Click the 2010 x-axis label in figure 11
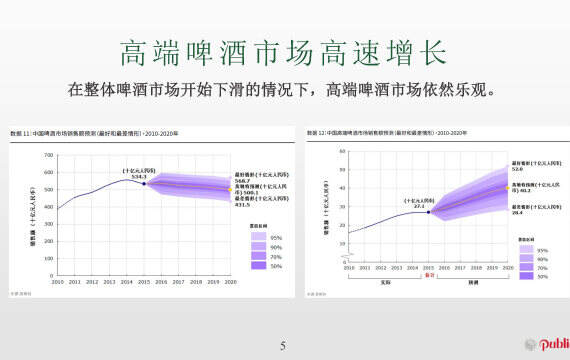The image size is (570, 360). [x=57, y=282]
